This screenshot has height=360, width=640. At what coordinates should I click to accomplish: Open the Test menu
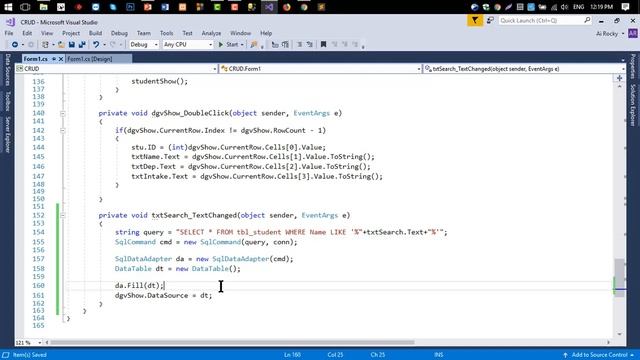[x=187, y=33]
